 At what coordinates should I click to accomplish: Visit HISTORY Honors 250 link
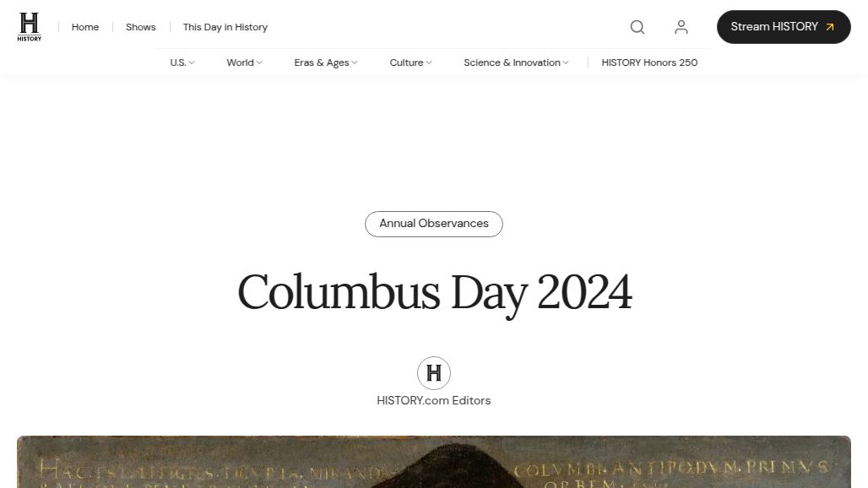pos(649,62)
